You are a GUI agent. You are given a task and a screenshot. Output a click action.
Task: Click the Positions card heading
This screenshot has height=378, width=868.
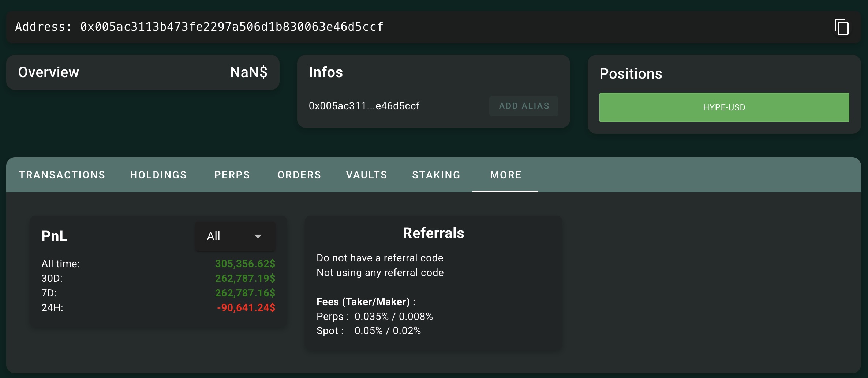631,74
